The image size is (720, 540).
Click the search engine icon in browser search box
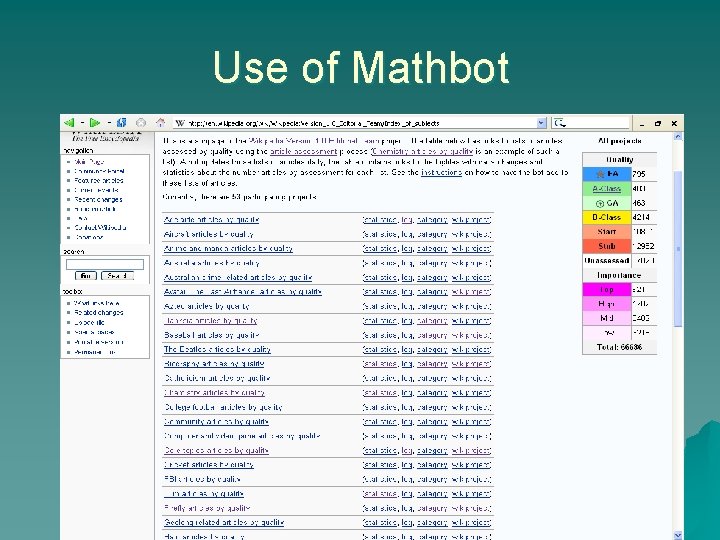(x=560, y=123)
